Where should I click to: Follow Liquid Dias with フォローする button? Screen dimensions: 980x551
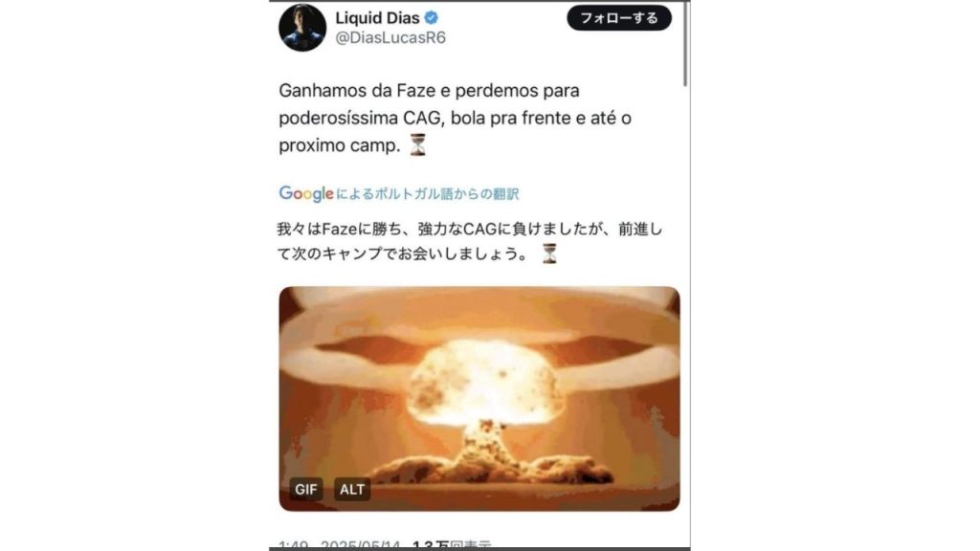point(619,18)
